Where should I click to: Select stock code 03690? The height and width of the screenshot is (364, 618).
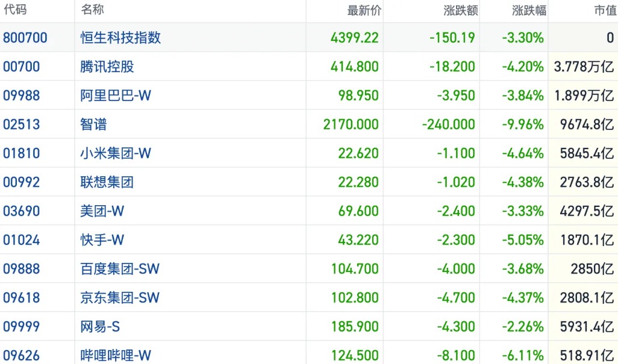point(21,211)
